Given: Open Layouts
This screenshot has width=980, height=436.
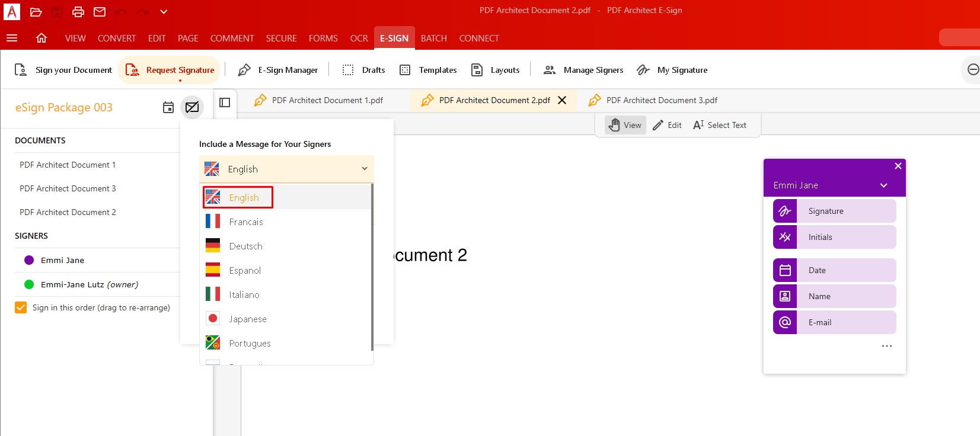Looking at the screenshot, I should point(495,70).
